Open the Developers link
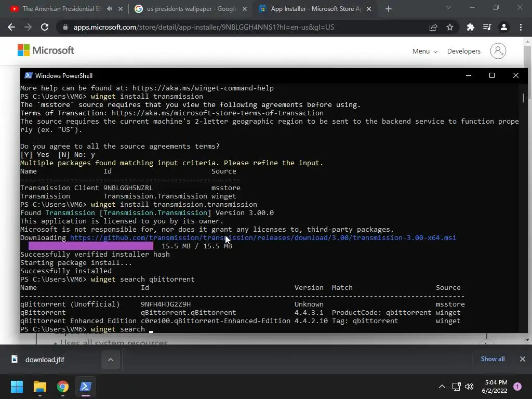 click(463, 51)
